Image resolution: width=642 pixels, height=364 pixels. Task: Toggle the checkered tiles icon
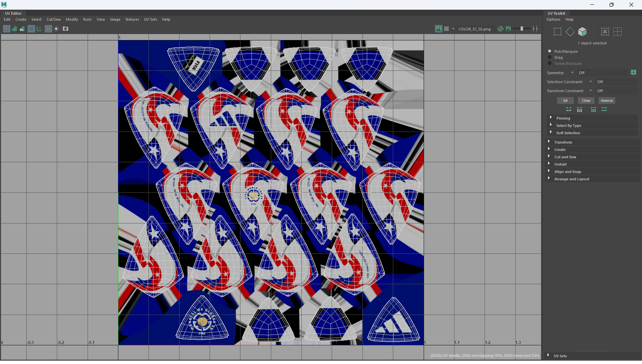click(x=446, y=29)
